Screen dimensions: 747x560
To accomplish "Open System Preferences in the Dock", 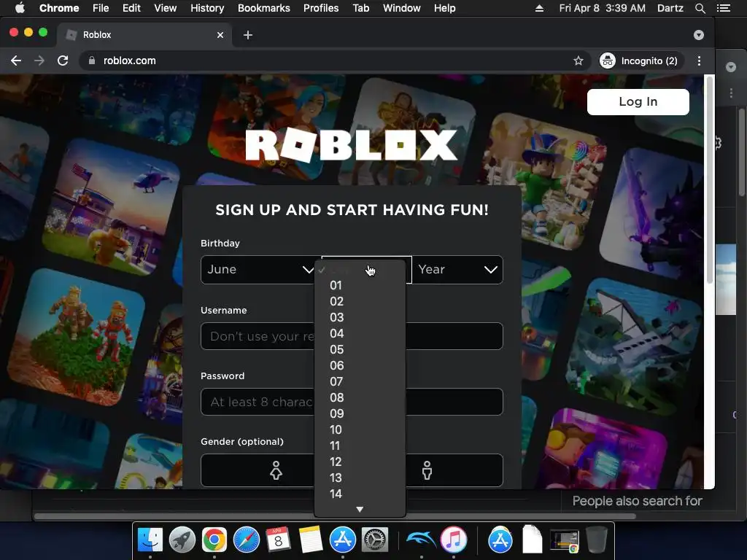I will point(374,540).
